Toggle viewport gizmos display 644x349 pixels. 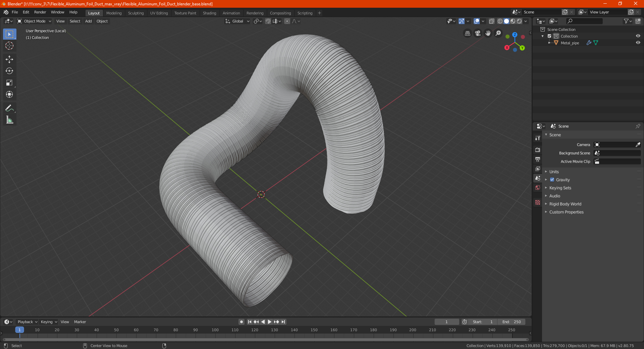click(462, 21)
